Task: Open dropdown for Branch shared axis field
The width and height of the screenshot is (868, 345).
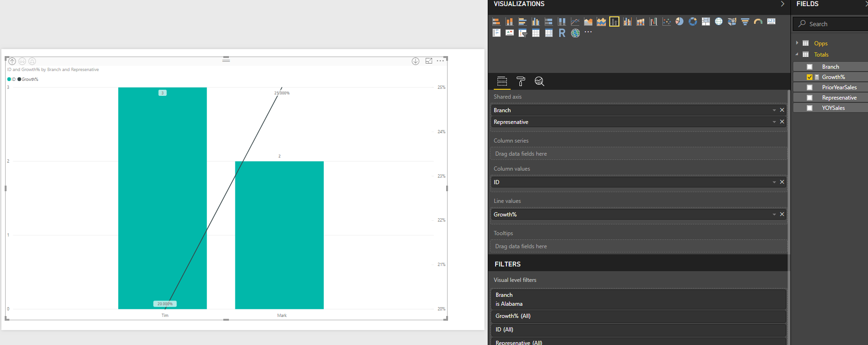Action: [x=774, y=110]
